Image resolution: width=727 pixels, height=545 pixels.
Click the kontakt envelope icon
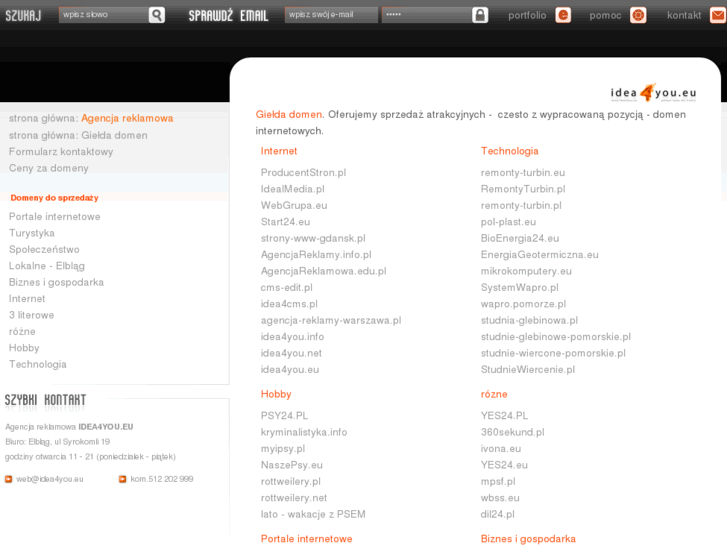pyautogui.click(x=718, y=15)
